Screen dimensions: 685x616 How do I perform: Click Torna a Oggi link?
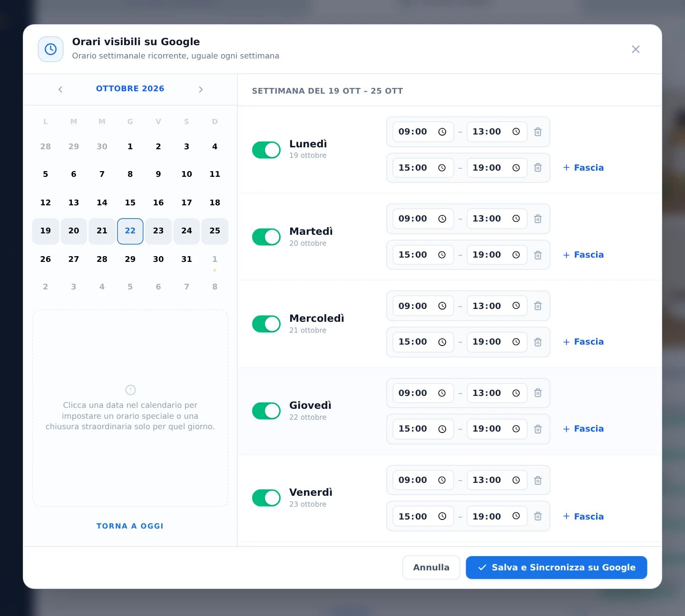(x=130, y=526)
